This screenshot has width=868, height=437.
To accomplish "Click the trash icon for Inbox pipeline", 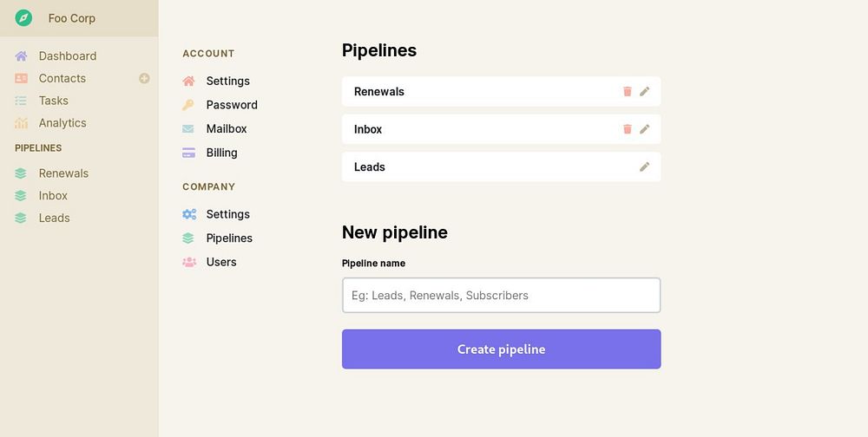I will 628,129.
